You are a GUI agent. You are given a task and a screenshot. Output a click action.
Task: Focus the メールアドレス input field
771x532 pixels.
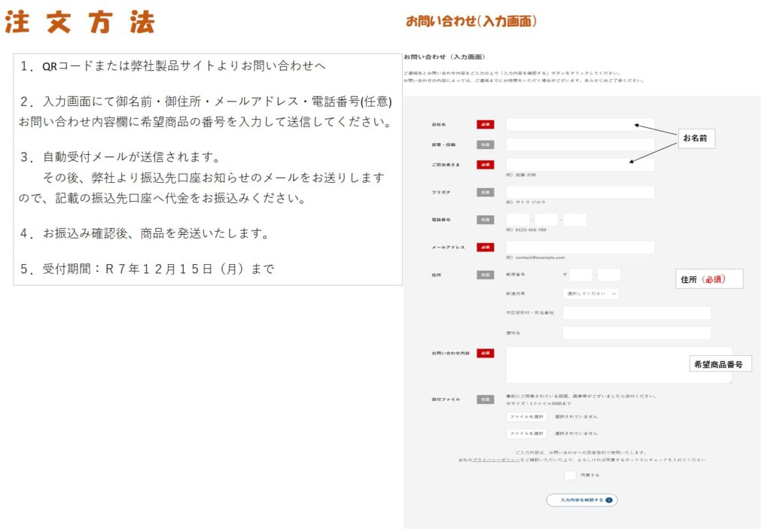point(580,247)
